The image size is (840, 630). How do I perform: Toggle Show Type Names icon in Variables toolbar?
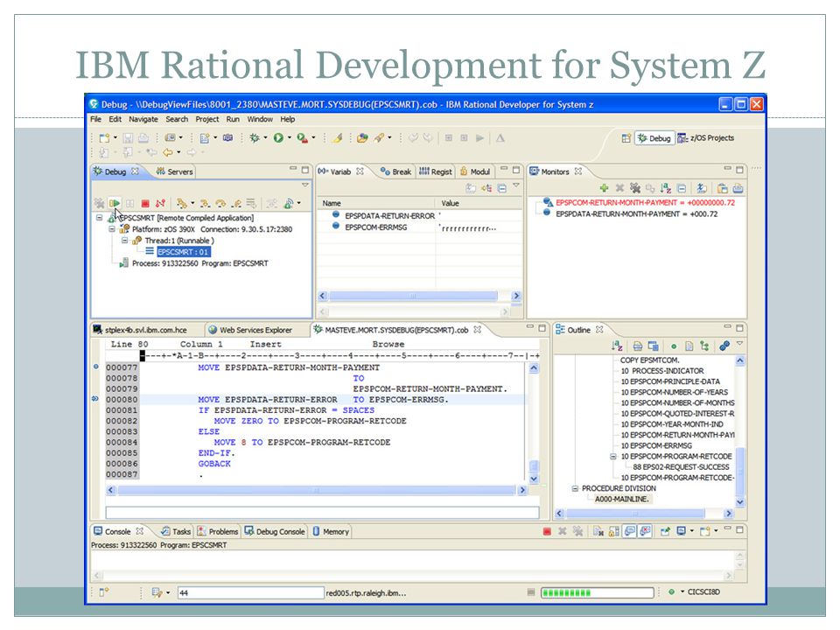471,188
